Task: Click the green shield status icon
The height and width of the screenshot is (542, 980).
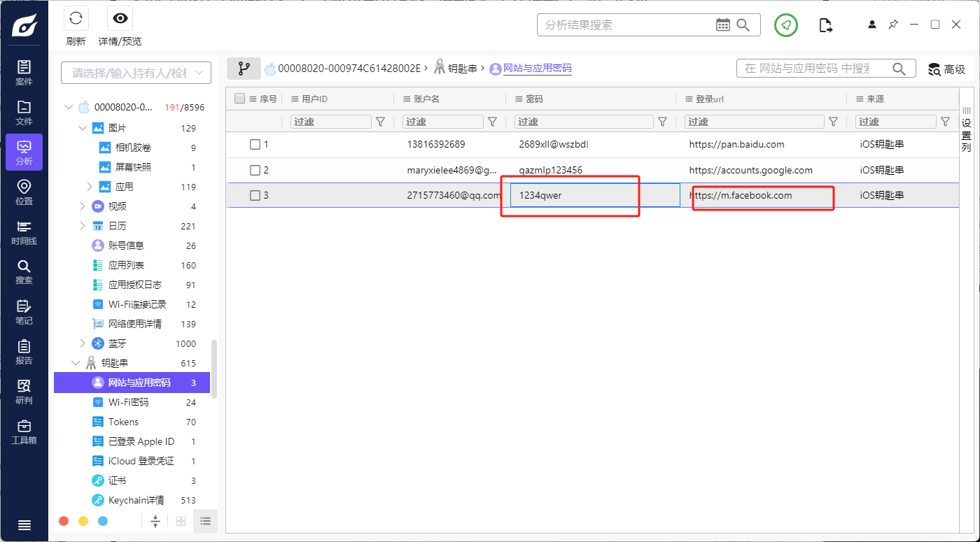Action: click(785, 25)
